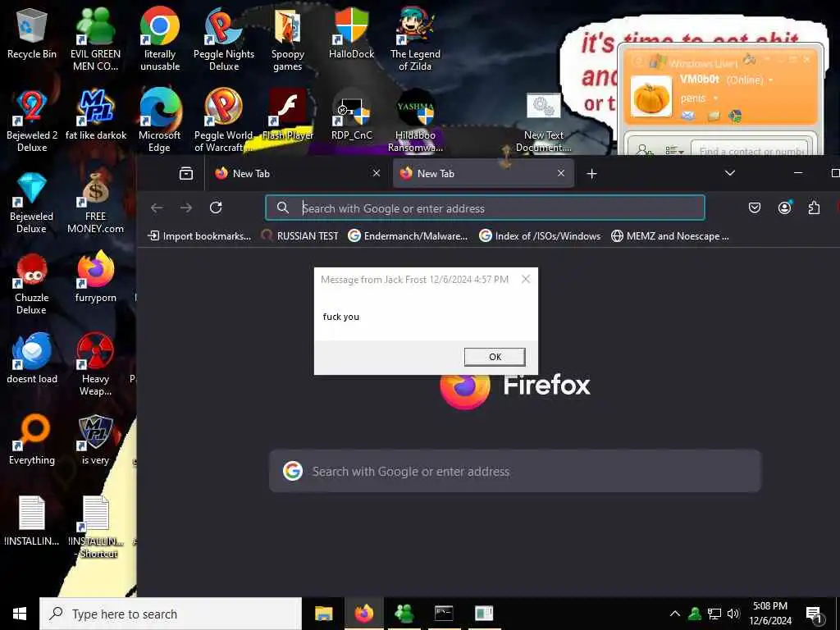
Task: Click the Import bookmarks... bookmark bar item
Action: click(199, 235)
